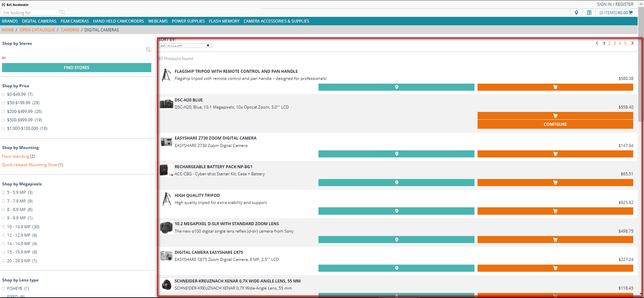Open the quick order list icon in header
The image size is (644, 298).
589,12
